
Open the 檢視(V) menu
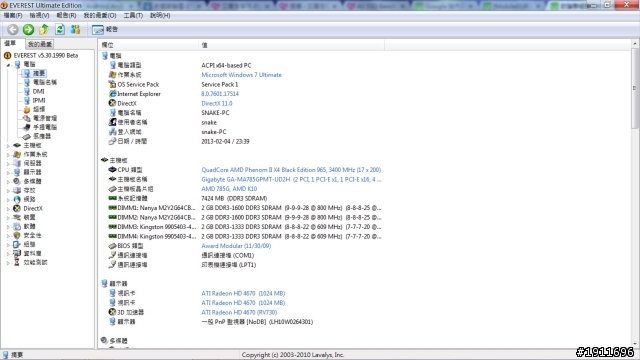click(x=39, y=15)
